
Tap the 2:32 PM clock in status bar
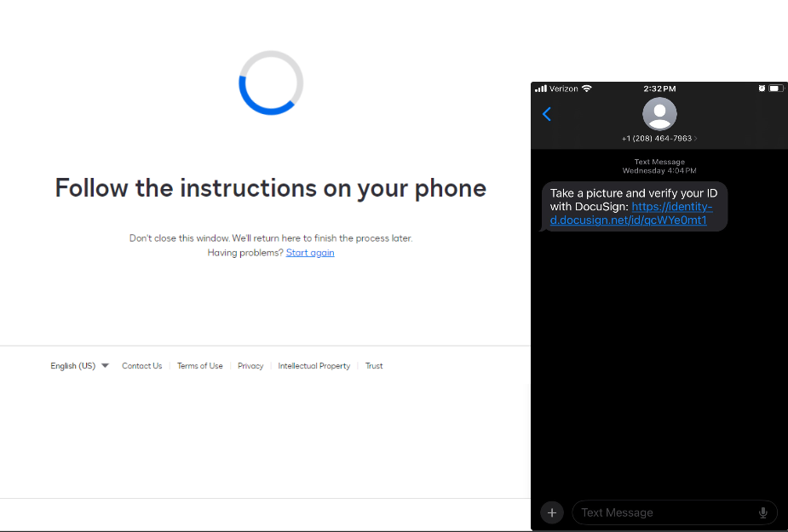(x=659, y=89)
